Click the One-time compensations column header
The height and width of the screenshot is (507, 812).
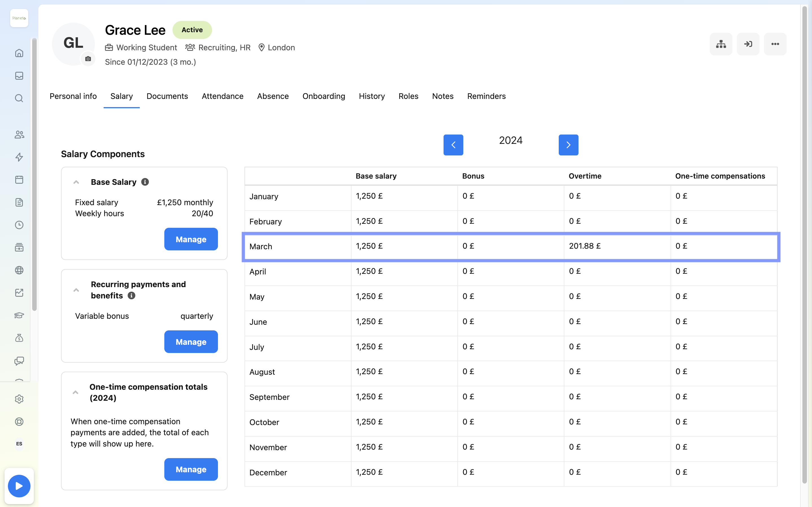(x=720, y=176)
